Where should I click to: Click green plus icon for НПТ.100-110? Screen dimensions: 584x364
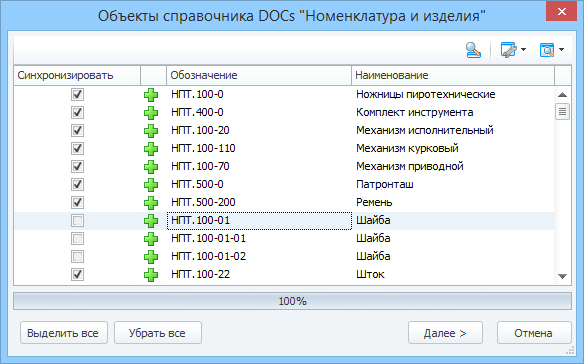(x=151, y=149)
